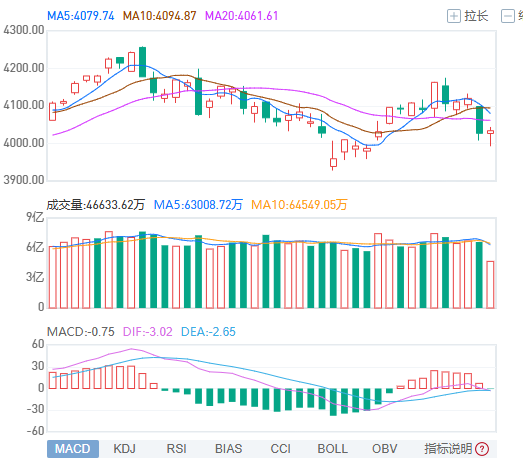523x462 pixels.
Task: Switch to the BIAS indicator tab
Action: [228, 449]
